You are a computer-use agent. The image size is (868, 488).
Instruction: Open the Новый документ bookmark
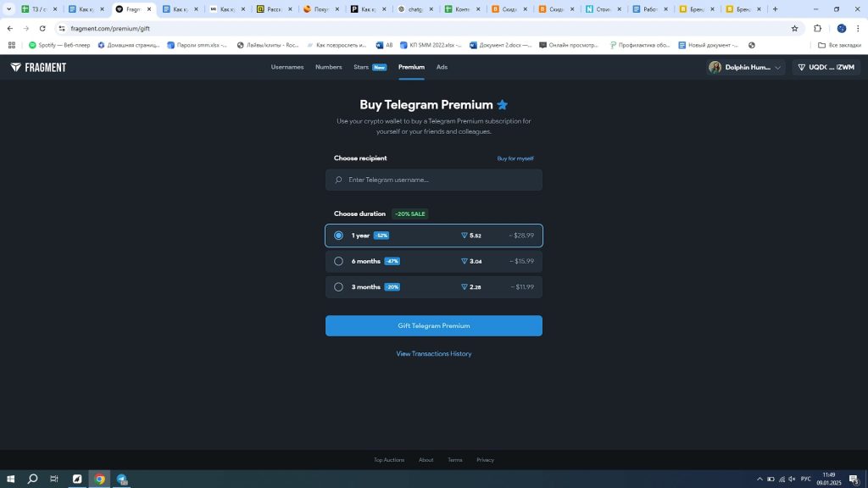(709, 46)
